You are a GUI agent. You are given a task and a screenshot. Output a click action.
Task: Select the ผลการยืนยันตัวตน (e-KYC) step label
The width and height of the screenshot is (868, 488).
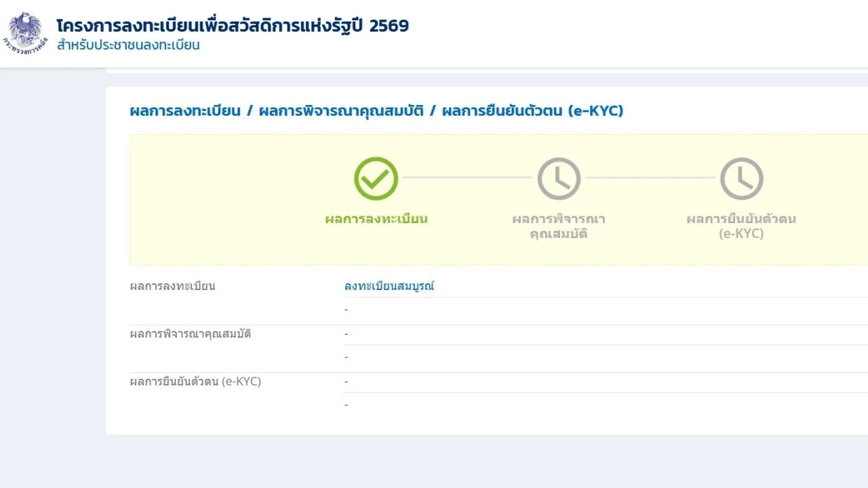click(741, 226)
